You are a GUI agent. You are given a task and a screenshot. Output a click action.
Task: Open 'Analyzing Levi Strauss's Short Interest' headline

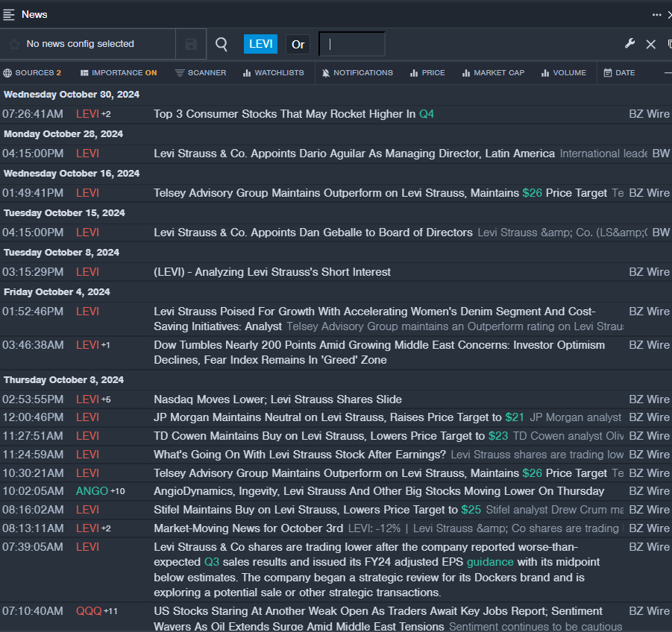[x=272, y=272]
